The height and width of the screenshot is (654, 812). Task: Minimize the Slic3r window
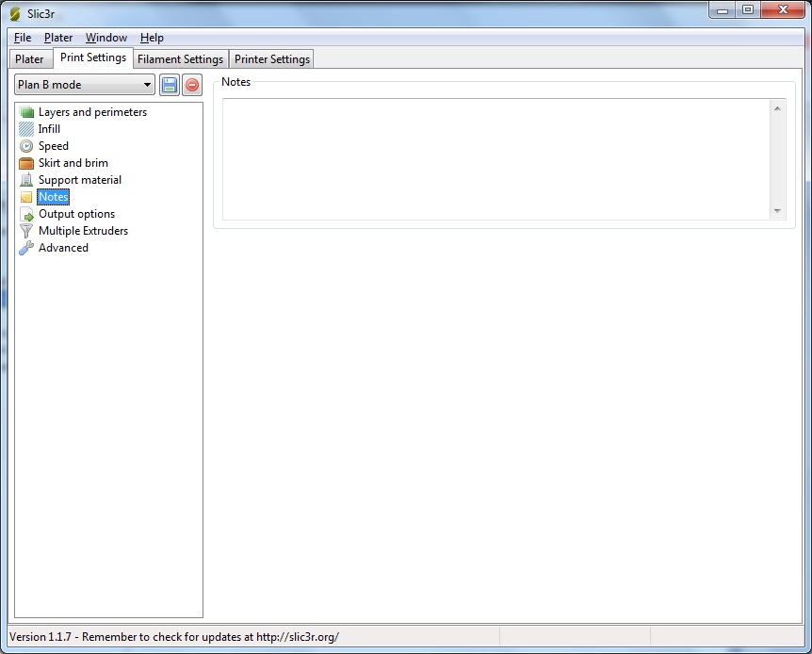[723, 10]
